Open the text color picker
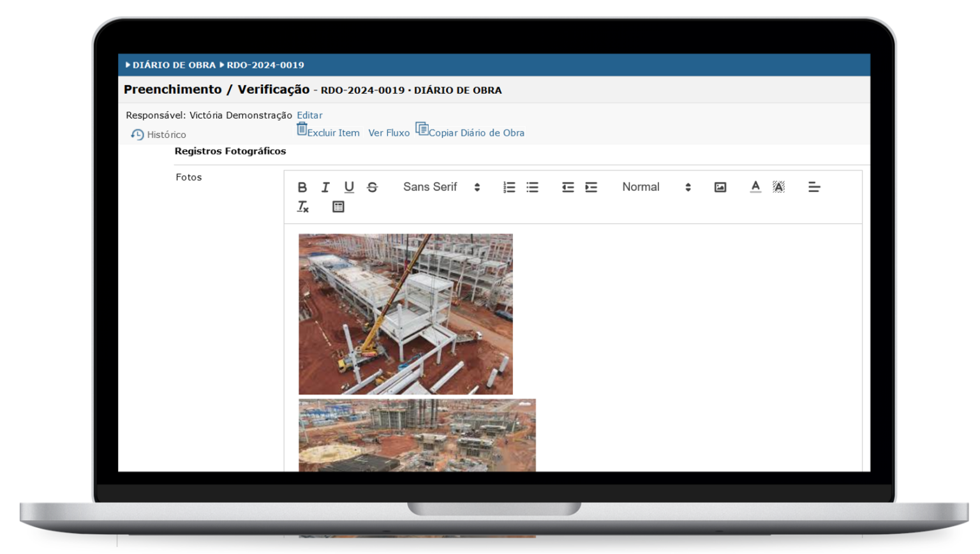Screen dimensions: 980x554 click(x=755, y=187)
